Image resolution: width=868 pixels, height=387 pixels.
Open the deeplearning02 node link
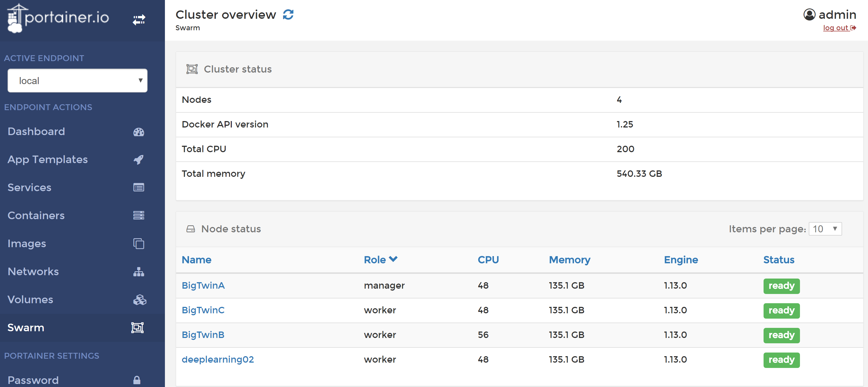(217, 359)
